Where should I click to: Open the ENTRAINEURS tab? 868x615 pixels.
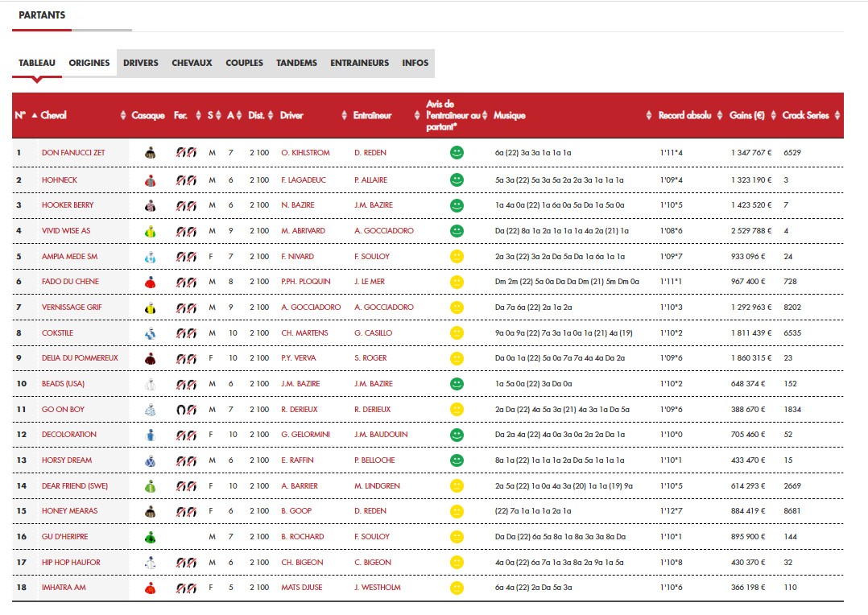point(359,63)
